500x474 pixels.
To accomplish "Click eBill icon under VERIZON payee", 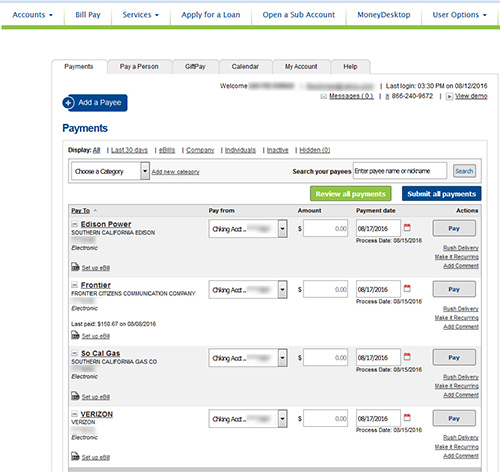I will [75, 456].
